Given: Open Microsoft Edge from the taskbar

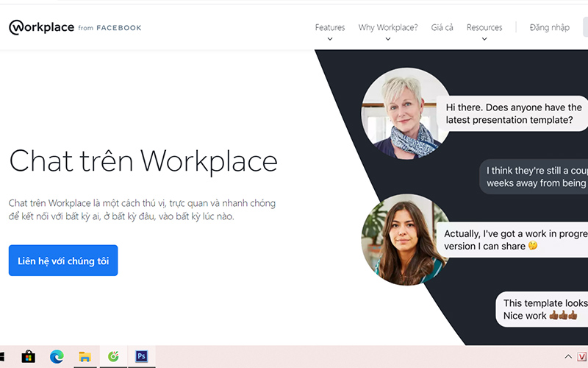Looking at the screenshot, I should (57, 356).
